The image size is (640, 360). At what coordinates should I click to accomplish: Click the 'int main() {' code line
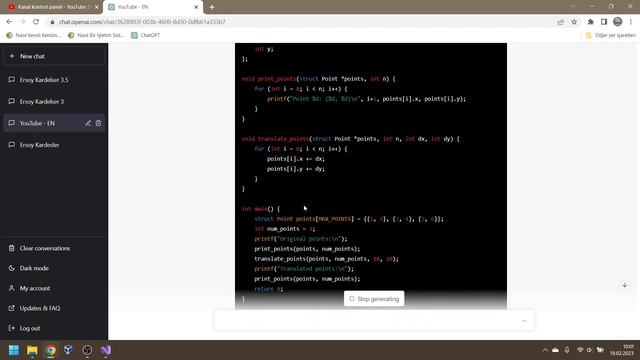pos(261,209)
